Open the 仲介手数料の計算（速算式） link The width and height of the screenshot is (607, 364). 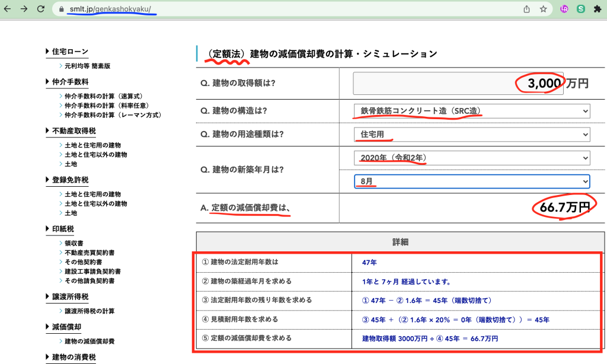[103, 96]
